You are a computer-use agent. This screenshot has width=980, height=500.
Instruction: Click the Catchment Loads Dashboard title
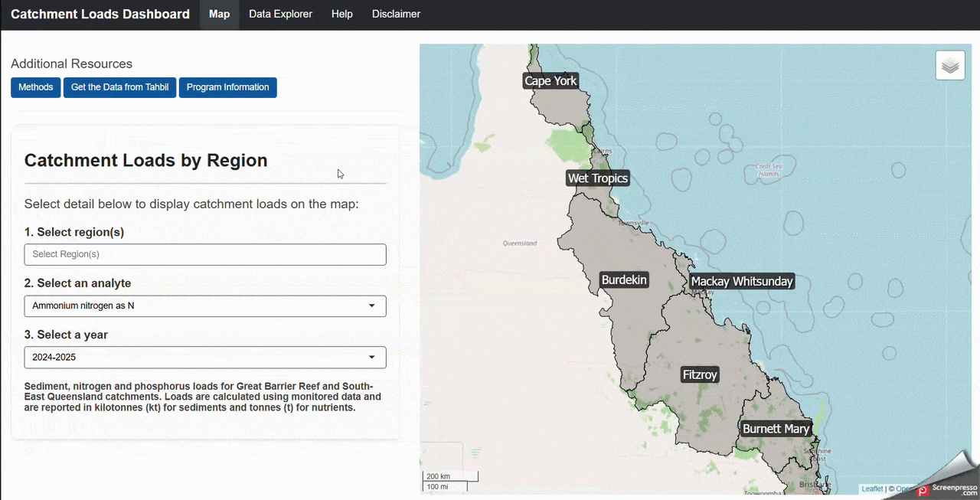(100, 15)
